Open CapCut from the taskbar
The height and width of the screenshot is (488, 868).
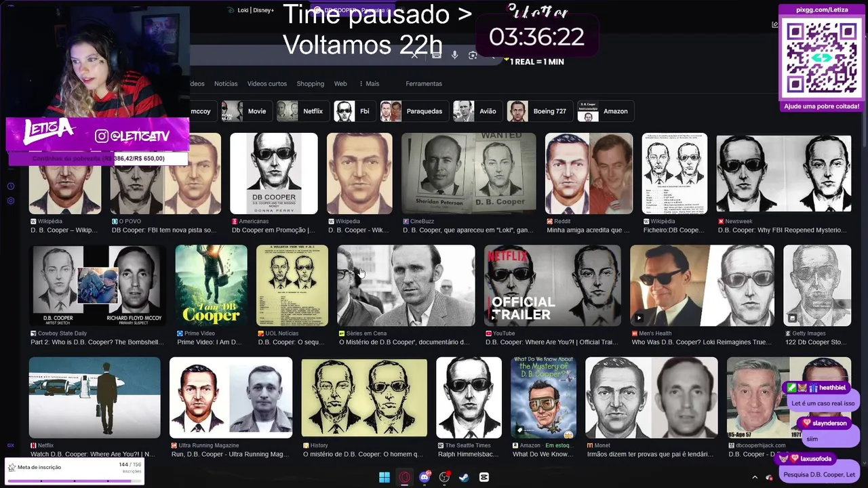click(484, 477)
